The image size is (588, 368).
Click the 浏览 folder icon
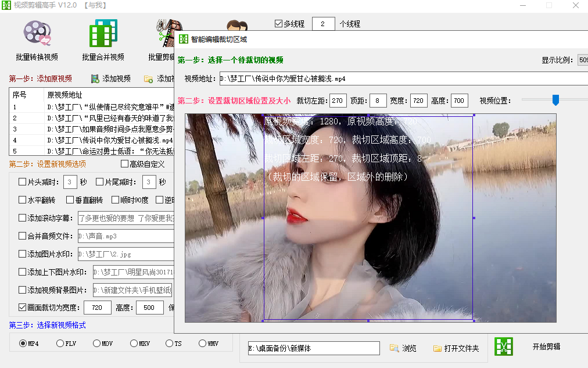click(394, 348)
